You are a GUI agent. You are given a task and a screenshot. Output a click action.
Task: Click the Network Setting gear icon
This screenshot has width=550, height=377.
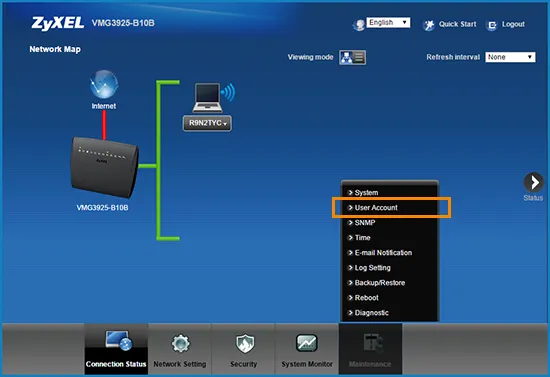pos(180,343)
